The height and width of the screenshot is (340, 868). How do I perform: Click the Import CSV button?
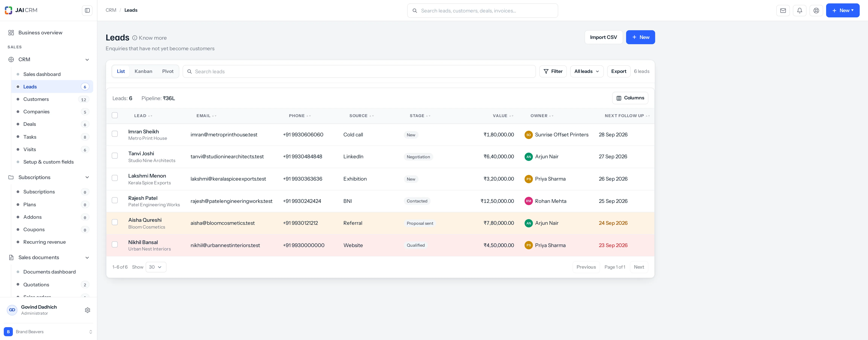(x=603, y=37)
